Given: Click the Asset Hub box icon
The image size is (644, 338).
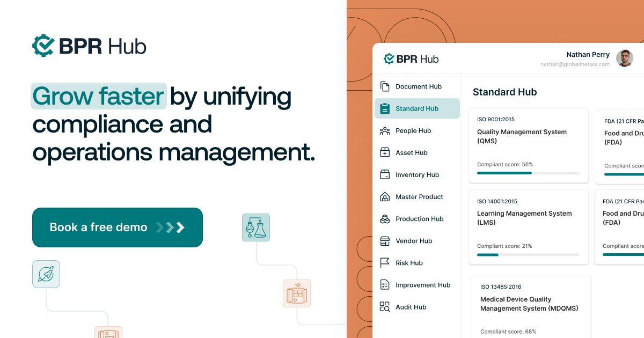Looking at the screenshot, I should tap(385, 152).
